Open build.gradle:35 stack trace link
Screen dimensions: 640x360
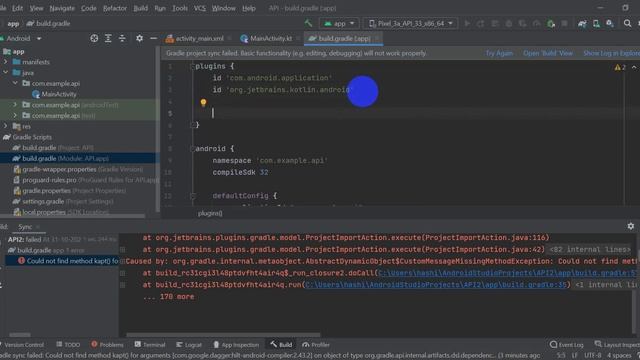coord(436,284)
